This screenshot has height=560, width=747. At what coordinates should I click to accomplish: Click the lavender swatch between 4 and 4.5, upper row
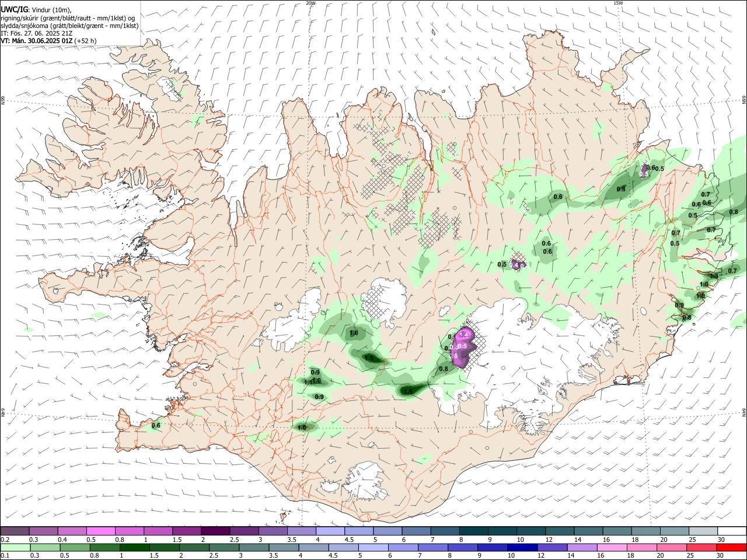pyautogui.click(x=330, y=531)
